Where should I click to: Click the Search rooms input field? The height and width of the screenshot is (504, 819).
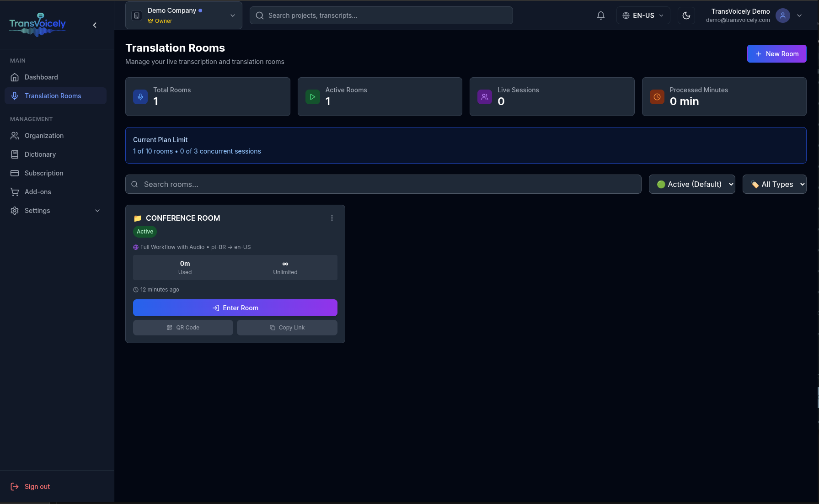[383, 184]
